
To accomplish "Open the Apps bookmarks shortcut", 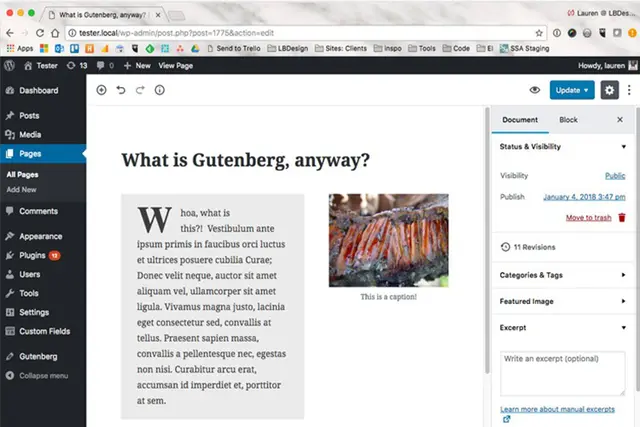I will (20, 48).
